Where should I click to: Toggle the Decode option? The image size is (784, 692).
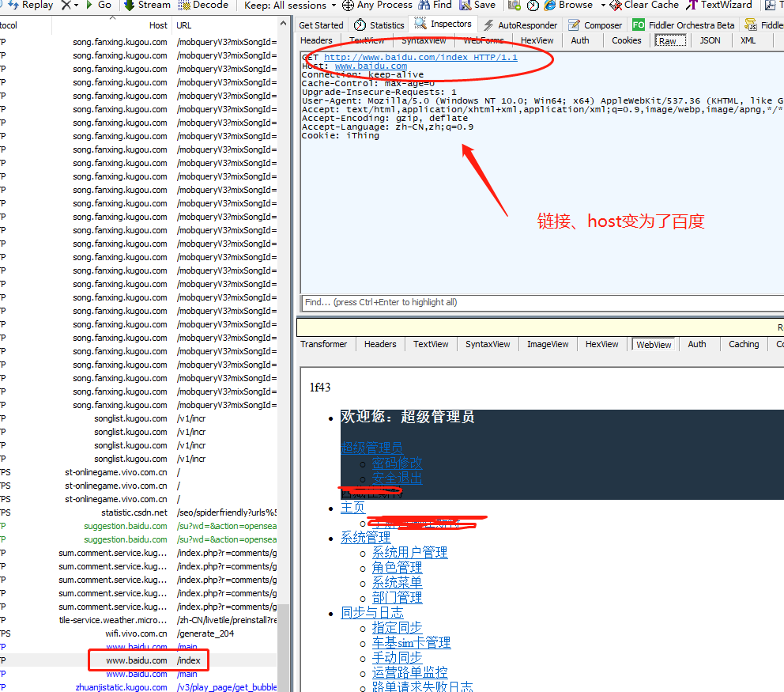pos(203,6)
